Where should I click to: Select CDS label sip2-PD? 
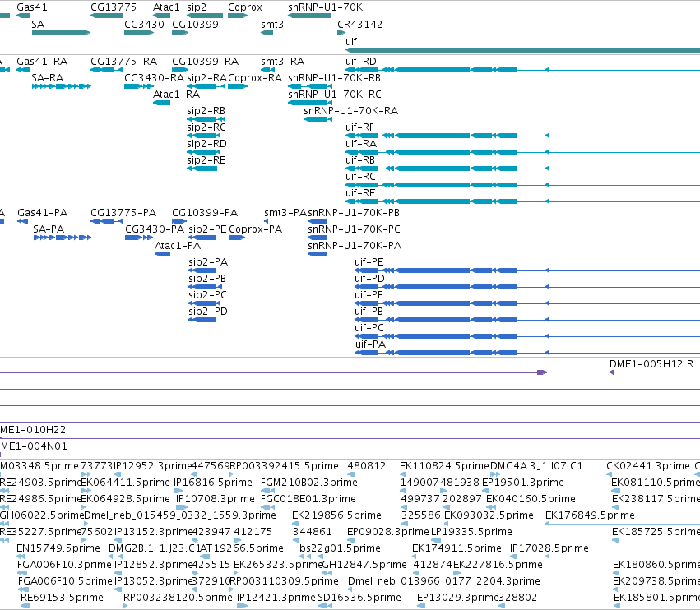click(x=208, y=312)
